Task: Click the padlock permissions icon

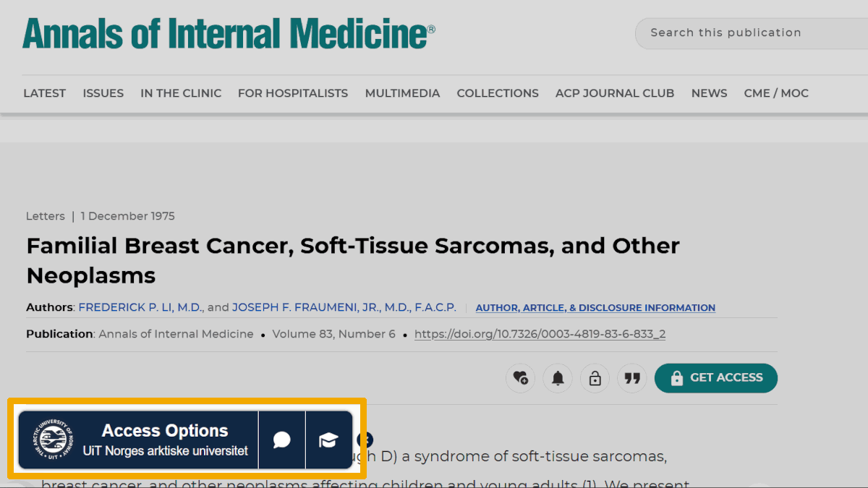Action: (x=595, y=378)
